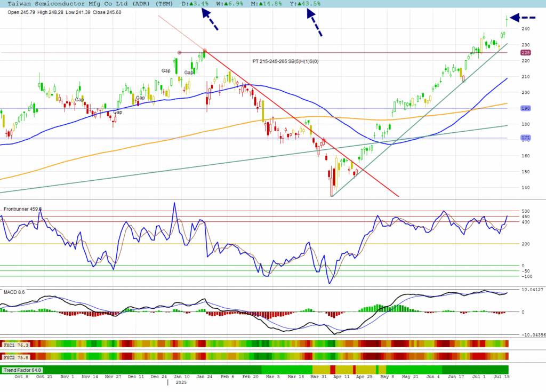Click the Frontrunner 400 level label
This screenshot has height=392, width=546.
pyautogui.click(x=525, y=222)
